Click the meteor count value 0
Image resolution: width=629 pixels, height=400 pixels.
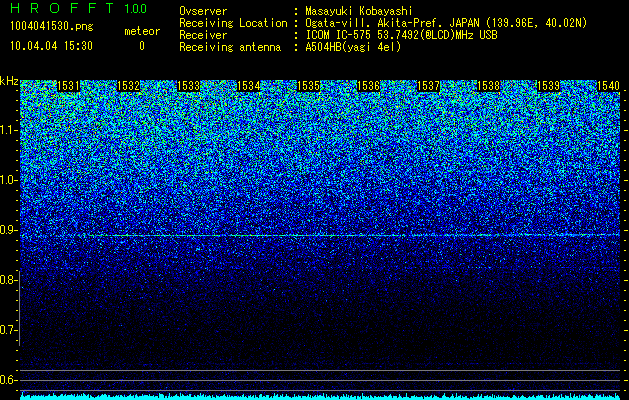(142, 46)
